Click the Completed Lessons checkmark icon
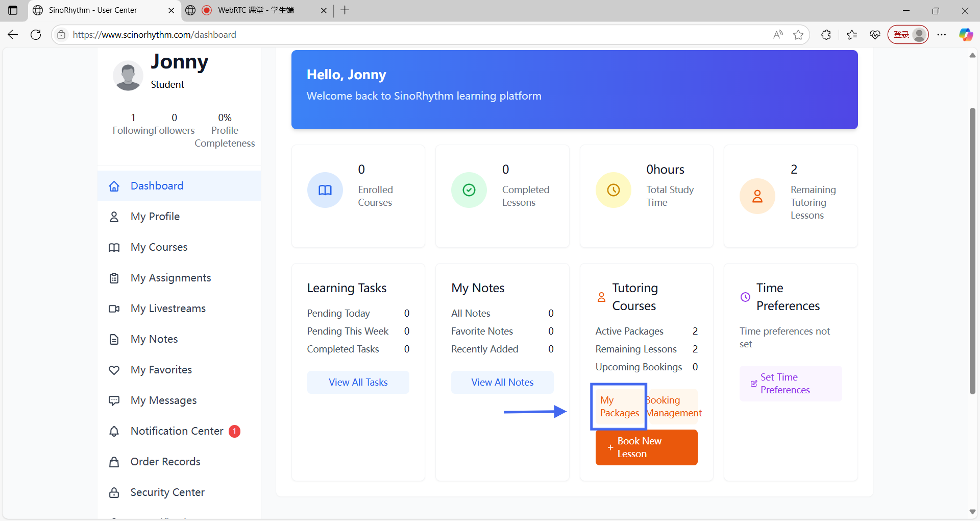This screenshot has width=980, height=521. click(x=469, y=190)
